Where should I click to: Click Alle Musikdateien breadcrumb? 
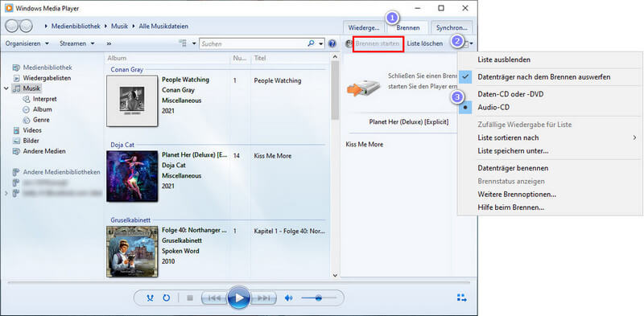pos(163,27)
